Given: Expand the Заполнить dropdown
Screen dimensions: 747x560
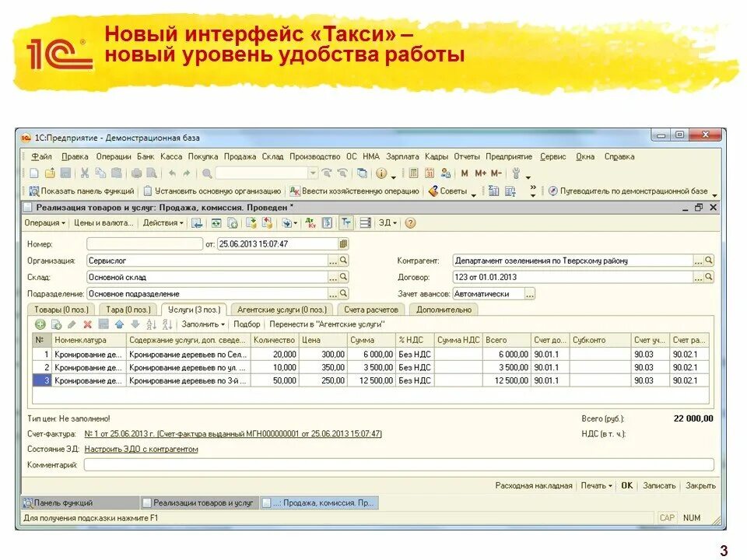Looking at the screenshot, I should 203,324.
